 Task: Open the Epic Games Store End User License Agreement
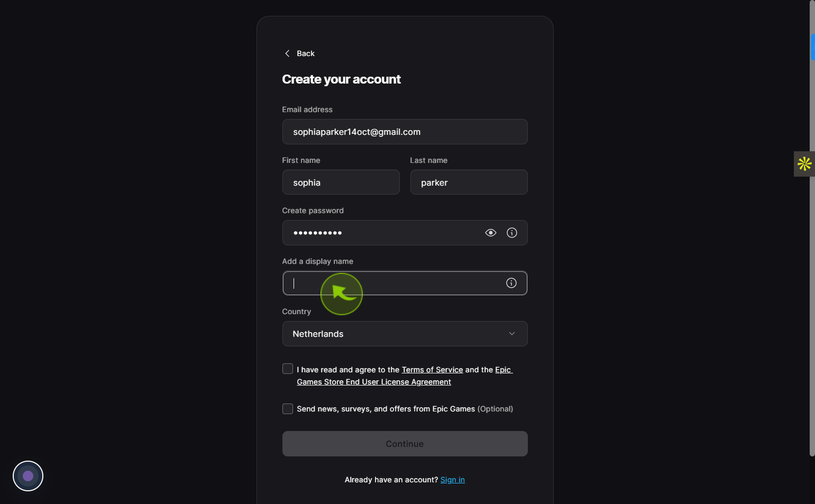tap(405, 375)
